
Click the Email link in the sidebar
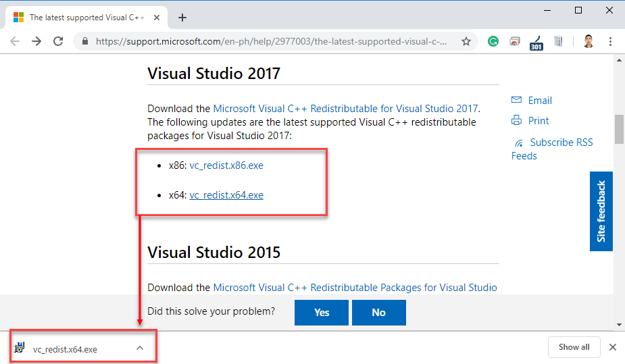540,101
